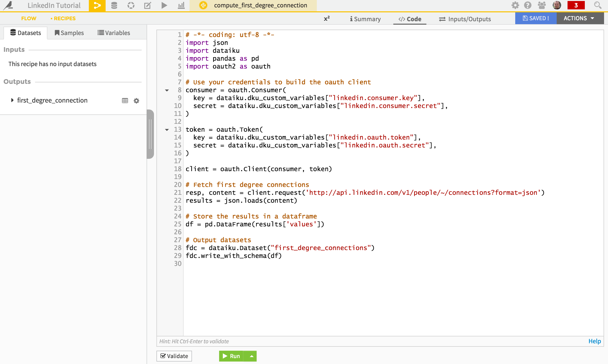This screenshot has width=608, height=364.
Task: Switch to the Variables tab
Action: click(x=114, y=33)
